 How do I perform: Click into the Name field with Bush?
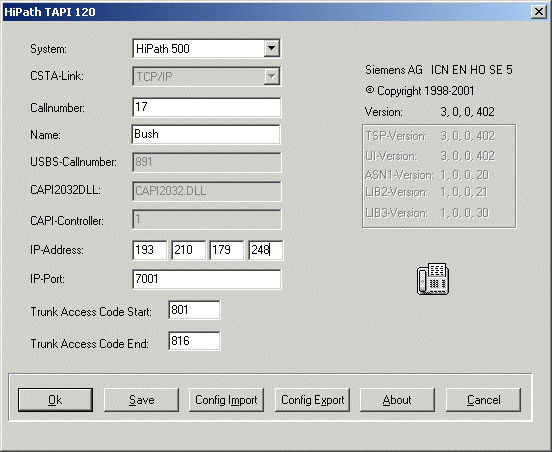206,134
